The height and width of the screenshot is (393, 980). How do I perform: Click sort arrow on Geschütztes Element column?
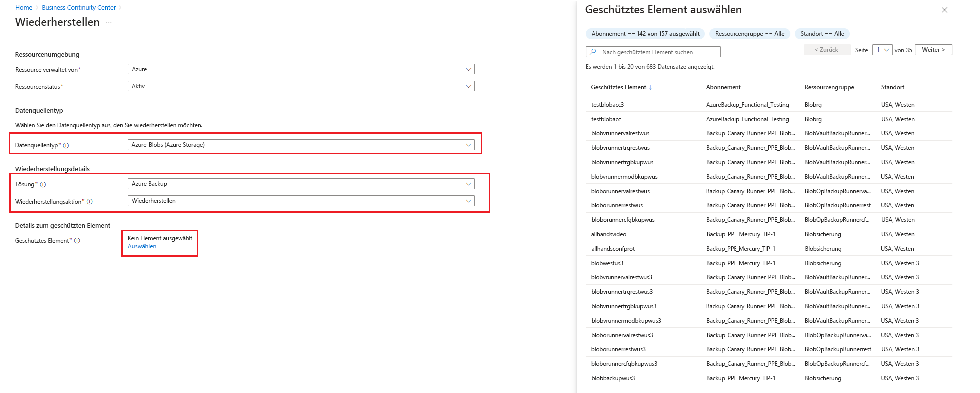coord(650,88)
